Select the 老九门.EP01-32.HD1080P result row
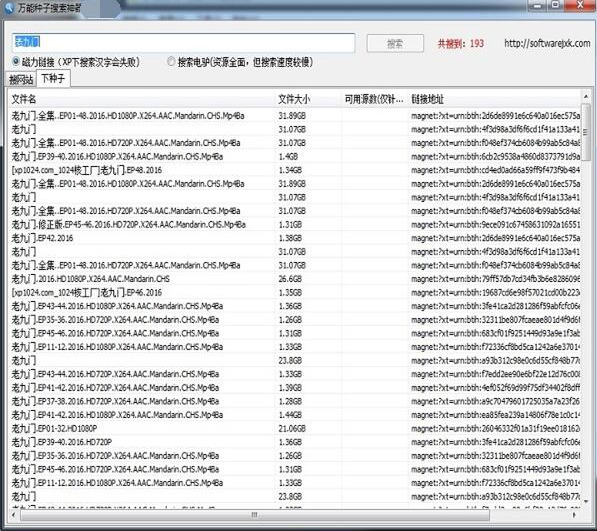The height and width of the screenshot is (531, 597). click(x=295, y=429)
